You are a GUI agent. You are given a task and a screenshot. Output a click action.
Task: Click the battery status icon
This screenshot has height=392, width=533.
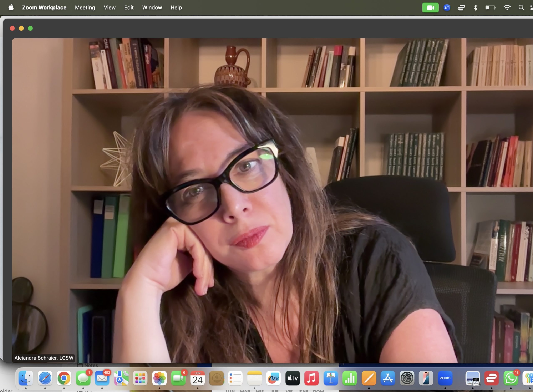coord(490,7)
